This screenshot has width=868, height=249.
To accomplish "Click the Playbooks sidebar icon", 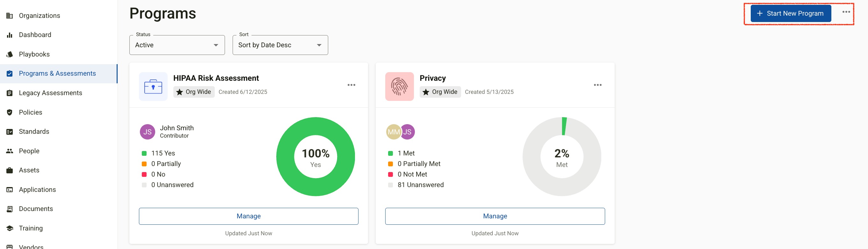I will point(10,54).
